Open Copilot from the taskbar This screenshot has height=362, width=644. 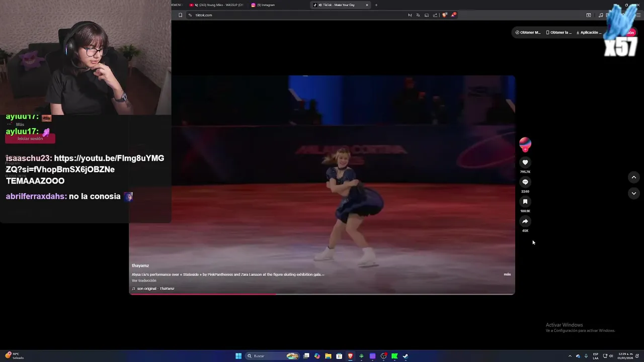(x=317, y=356)
